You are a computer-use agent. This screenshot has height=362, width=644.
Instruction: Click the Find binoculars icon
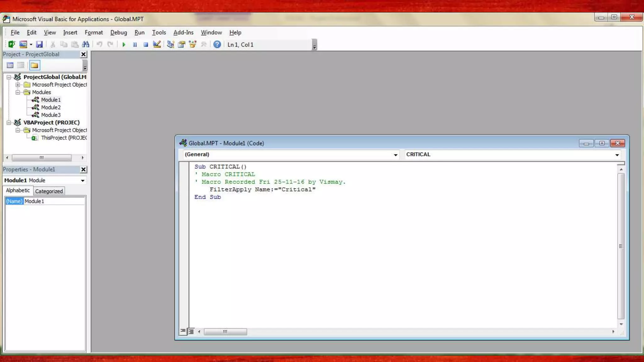86,44
